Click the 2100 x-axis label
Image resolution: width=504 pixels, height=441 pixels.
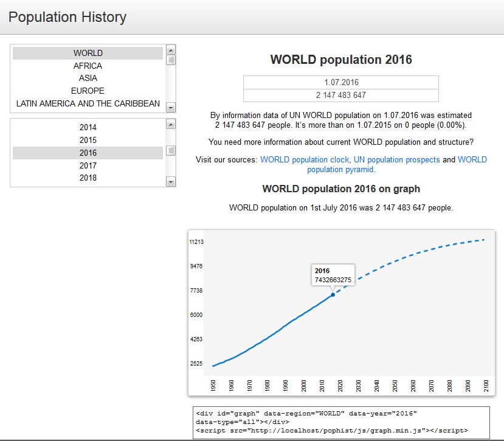(486, 386)
